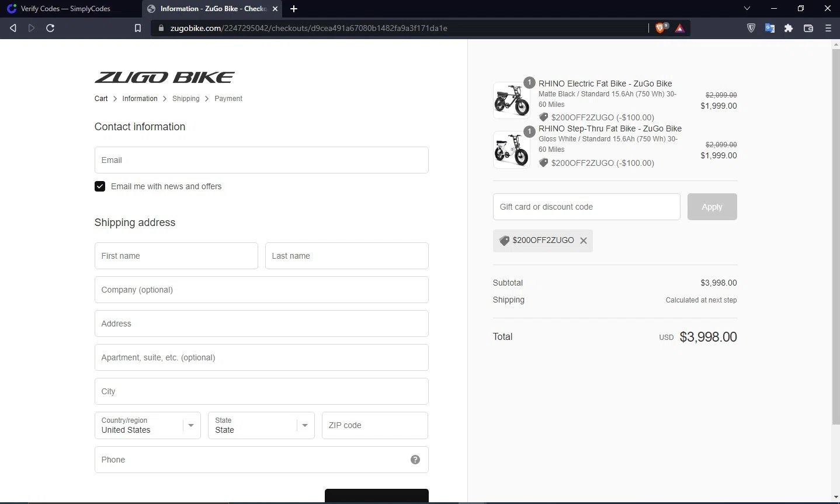Close the ZuGo Bike checkout tab
Image resolution: width=840 pixels, height=504 pixels.
tap(275, 9)
